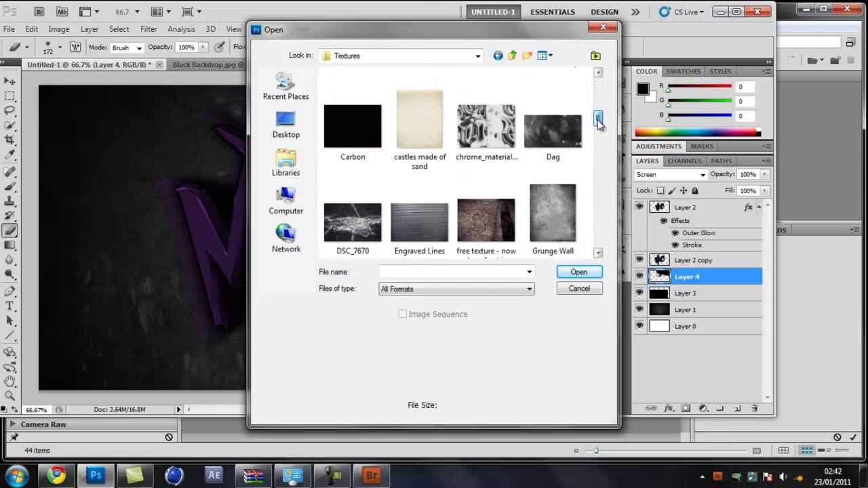This screenshot has width=868, height=488.
Task: Select the Zoom tool
Action: point(10,396)
